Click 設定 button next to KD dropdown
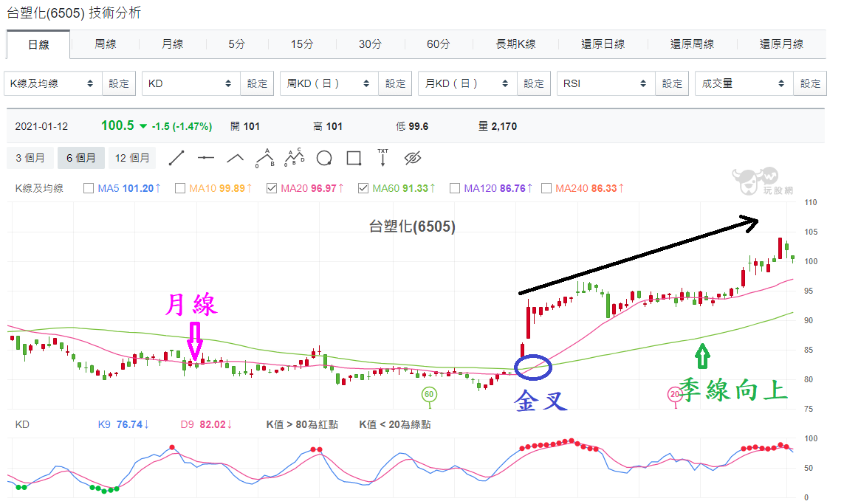Viewport: 844px width, 504px height. 257,83
